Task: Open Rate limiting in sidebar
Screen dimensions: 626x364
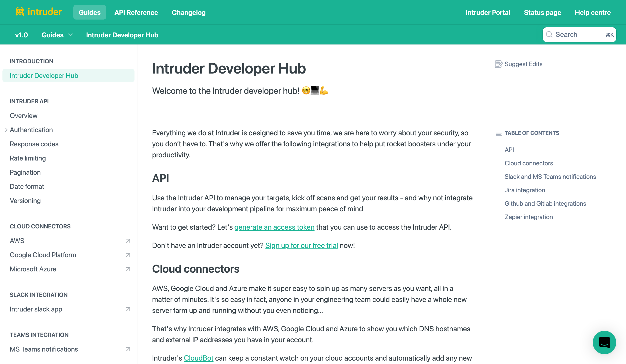Action: pyautogui.click(x=28, y=158)
